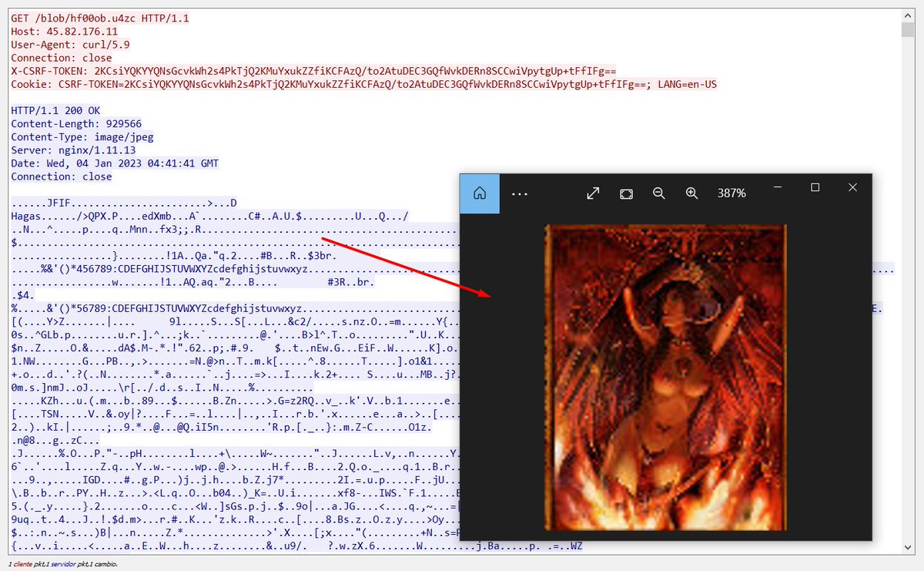The height and width of the screenshot is (571, 924).
Task: Zoom in with the plus magnifier
Action: coord(691,193)
